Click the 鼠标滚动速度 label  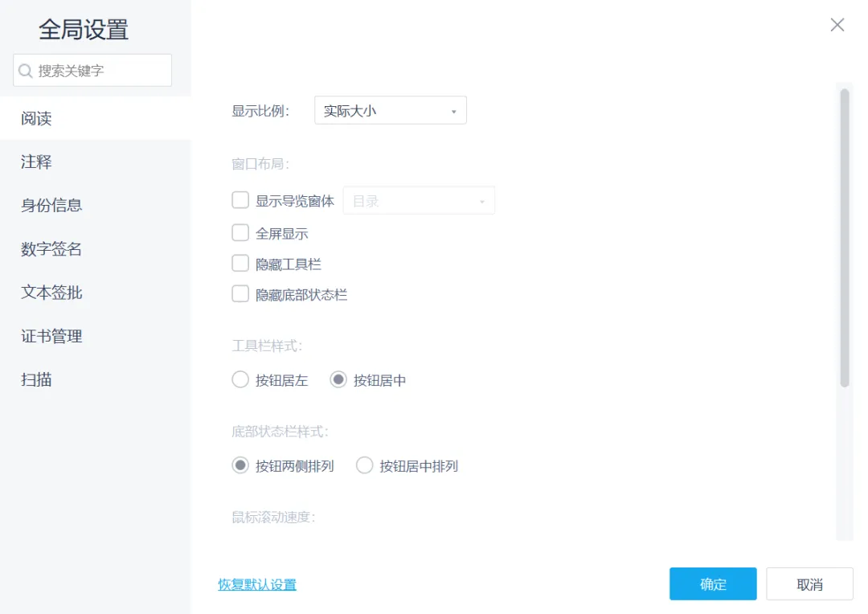[273, 517]
